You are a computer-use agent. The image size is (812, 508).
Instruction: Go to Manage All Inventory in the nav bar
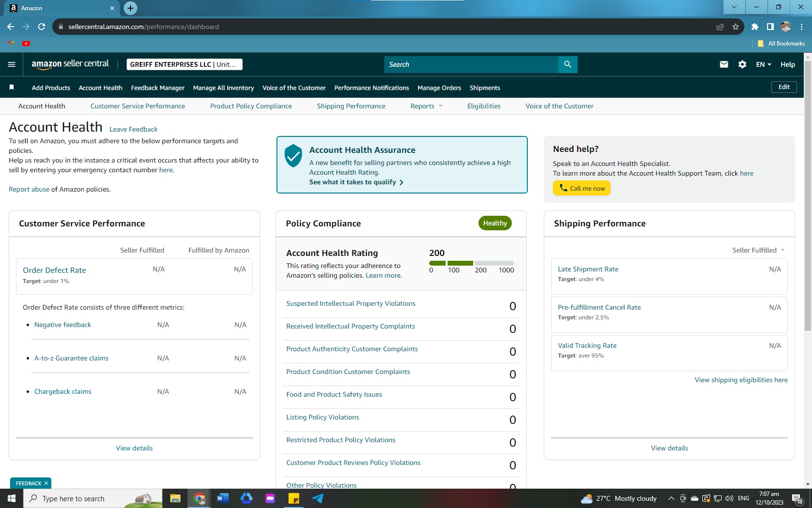223,88
